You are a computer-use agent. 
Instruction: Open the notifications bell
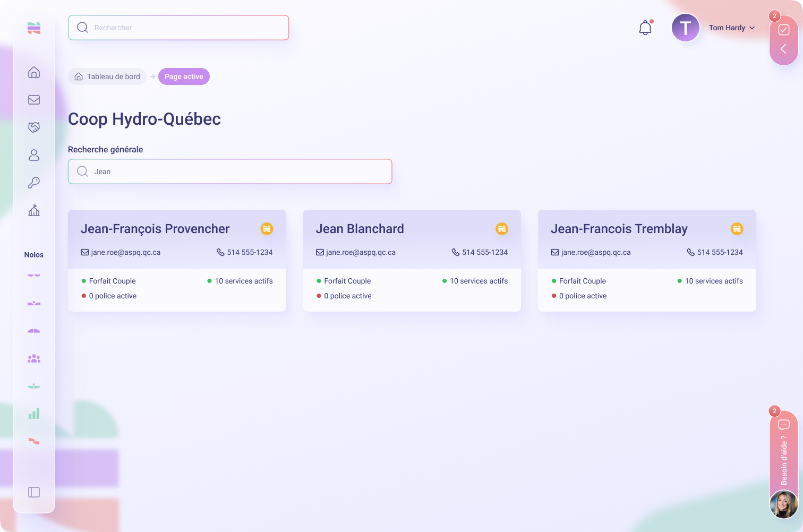645,28
